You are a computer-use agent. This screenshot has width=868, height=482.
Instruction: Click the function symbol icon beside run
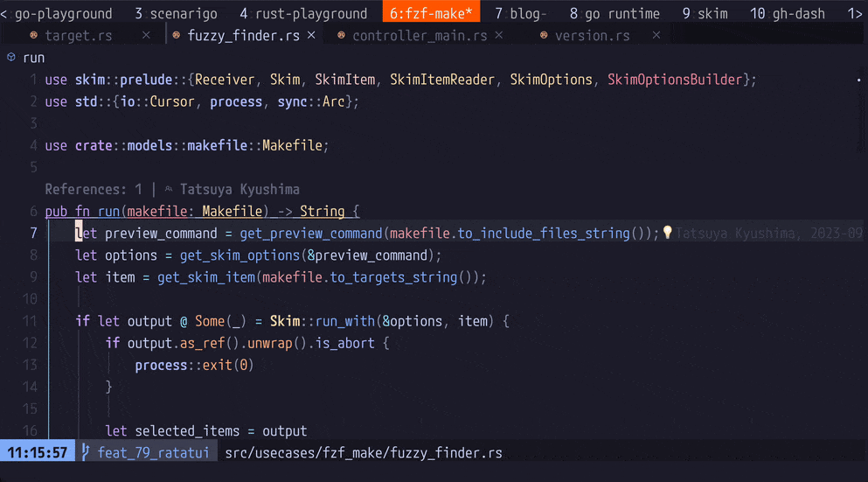pos(11,57)
